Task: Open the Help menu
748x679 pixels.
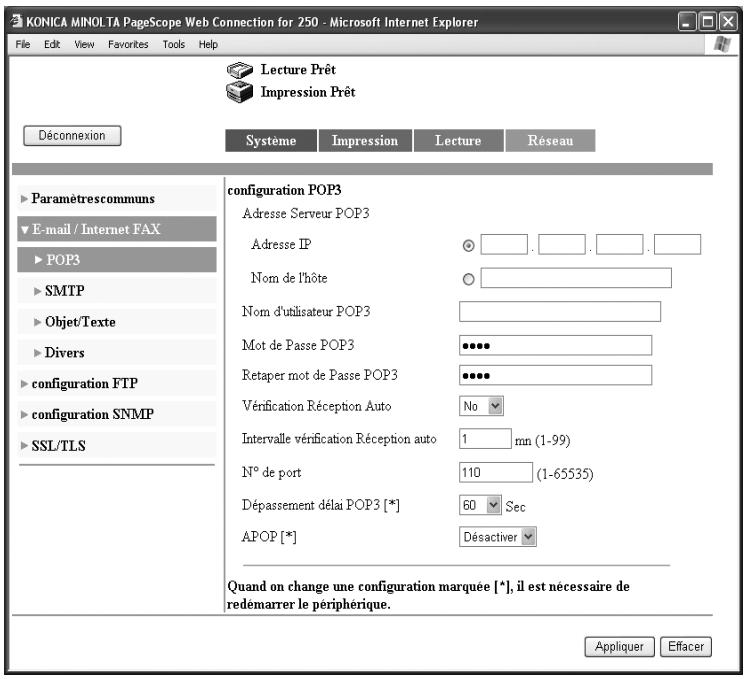Action: 208,44
